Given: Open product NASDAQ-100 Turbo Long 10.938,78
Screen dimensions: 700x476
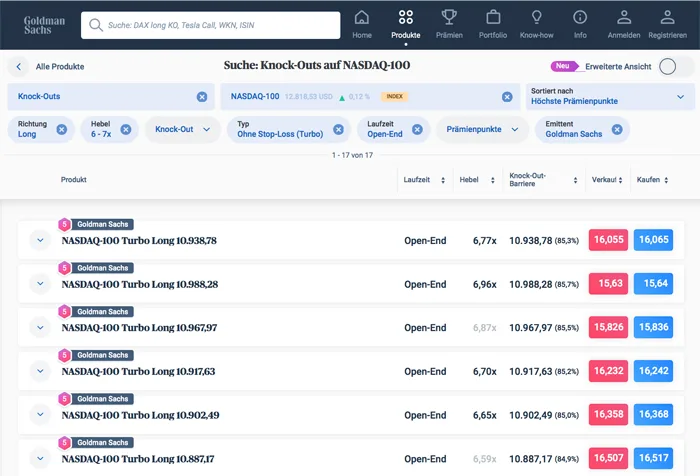Looking at the screenshot, I should click(x=139, y=241).
